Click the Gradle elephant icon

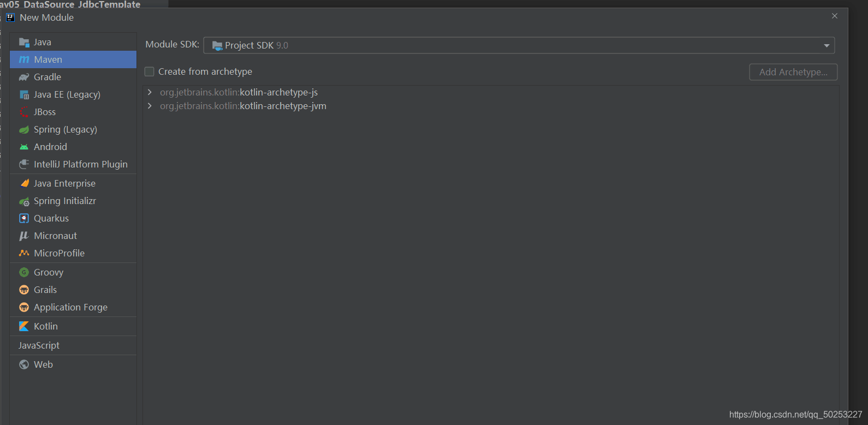pos(24,77)
